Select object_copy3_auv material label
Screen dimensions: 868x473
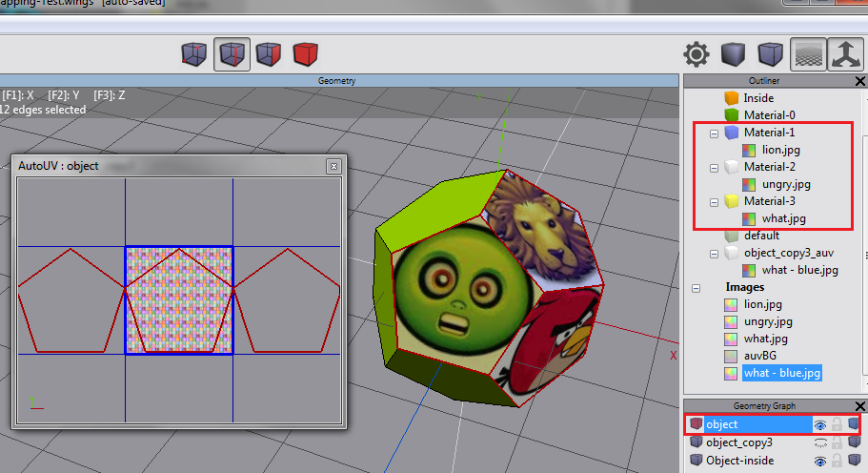[x=789, y=253]
